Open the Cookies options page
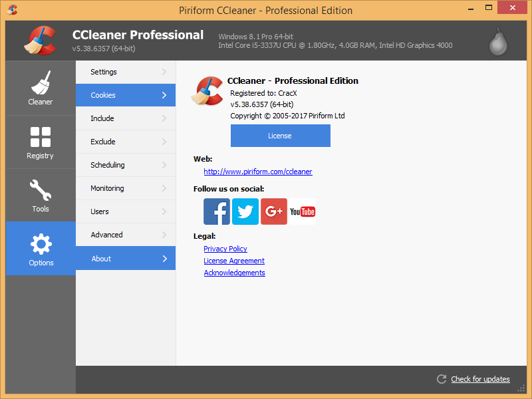532x399 pixels. [126, 95]
